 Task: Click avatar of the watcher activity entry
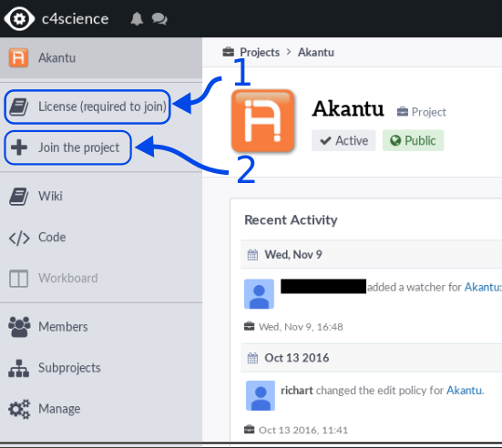(260, 294)
